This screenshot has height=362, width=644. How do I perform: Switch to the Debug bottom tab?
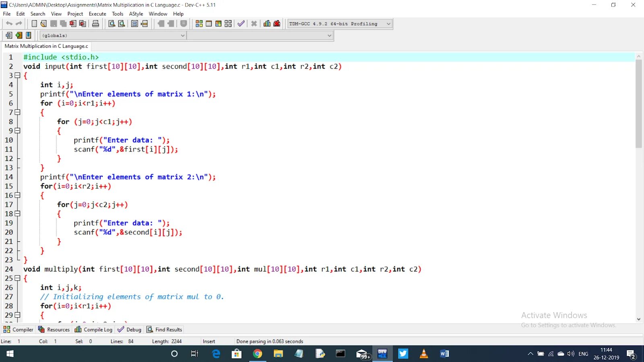pos(130,329)
